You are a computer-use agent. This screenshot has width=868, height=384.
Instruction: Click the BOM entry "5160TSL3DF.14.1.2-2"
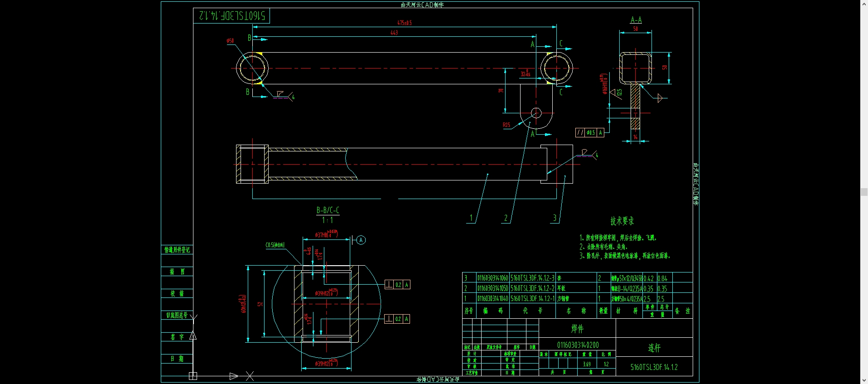(533, 288)
